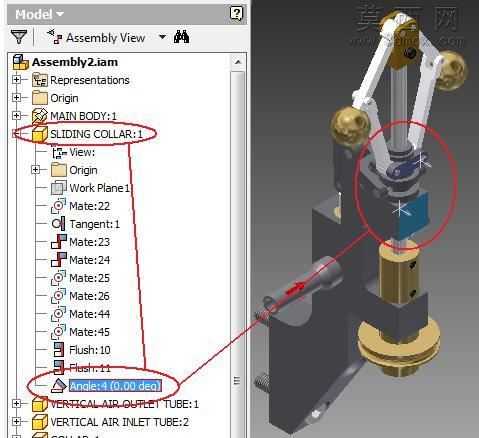Screen dimensions: 479x438
Task: Click VERTICAL AIR OUTLET TUBE:1 part icon
Action: click(40, 404)
